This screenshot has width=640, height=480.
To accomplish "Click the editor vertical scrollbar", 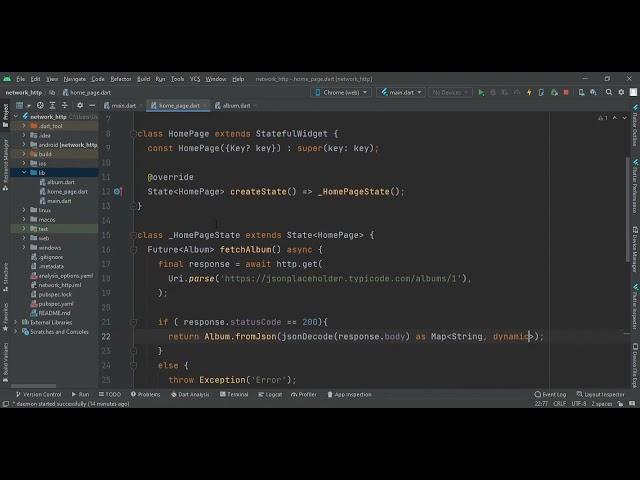I will pos(627,209).
